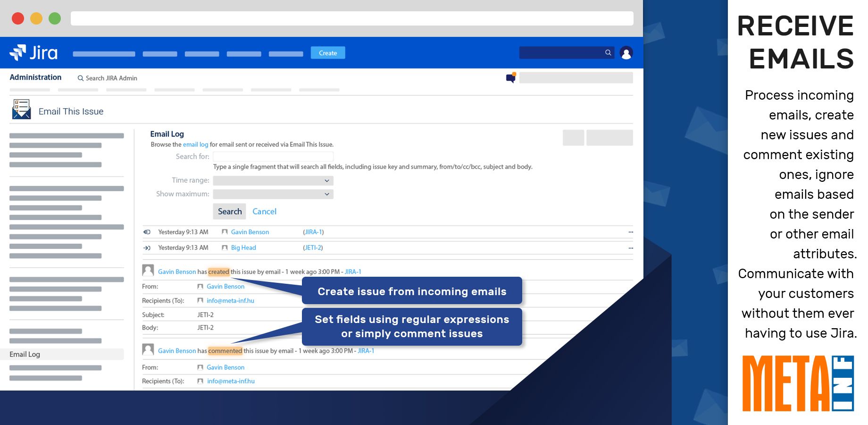Open the Administration heading
Image resolution: width=868 pixels, height=425 pixels.
(35, 77)
